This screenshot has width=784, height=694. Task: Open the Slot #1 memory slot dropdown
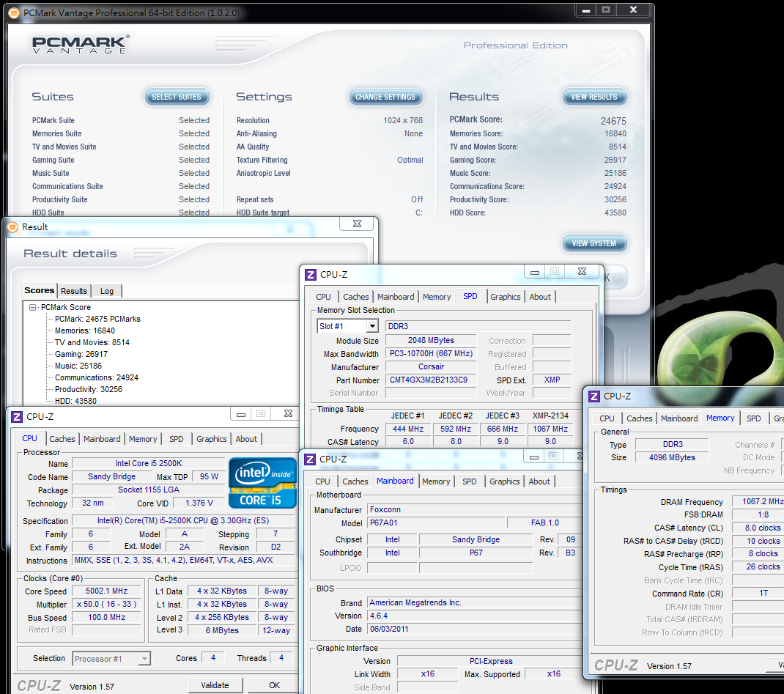click(372, 326)
